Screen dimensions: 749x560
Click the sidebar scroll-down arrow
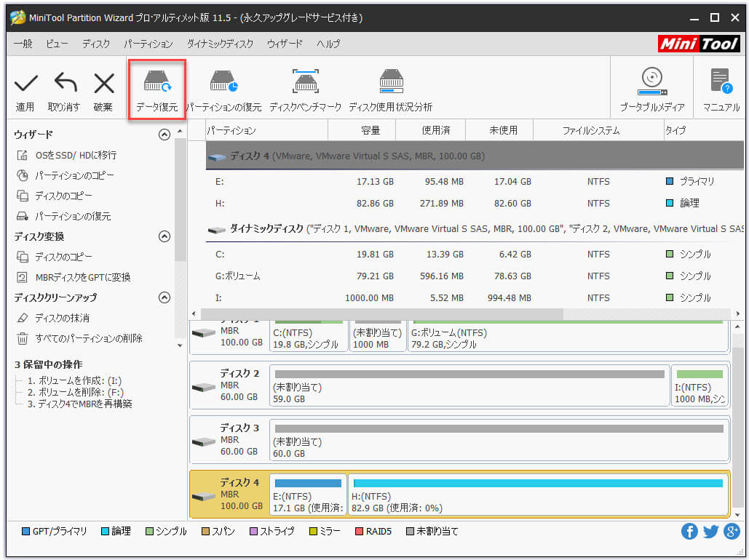(180, 345)
